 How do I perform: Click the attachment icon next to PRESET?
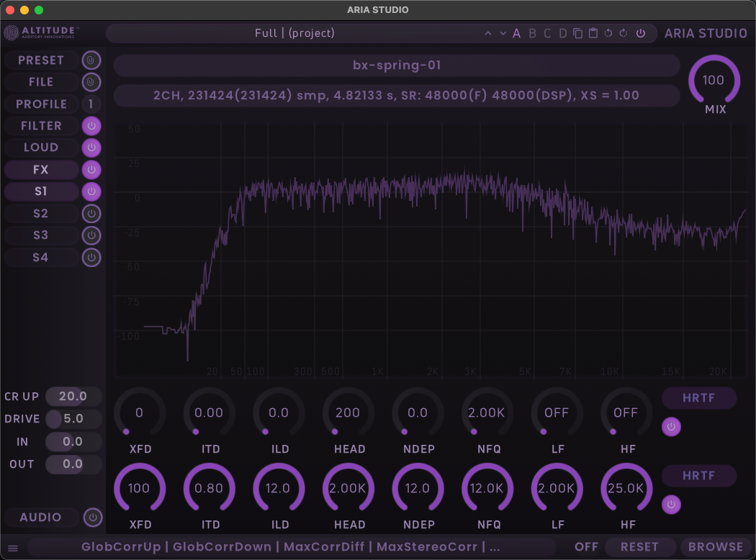(91, 60)
